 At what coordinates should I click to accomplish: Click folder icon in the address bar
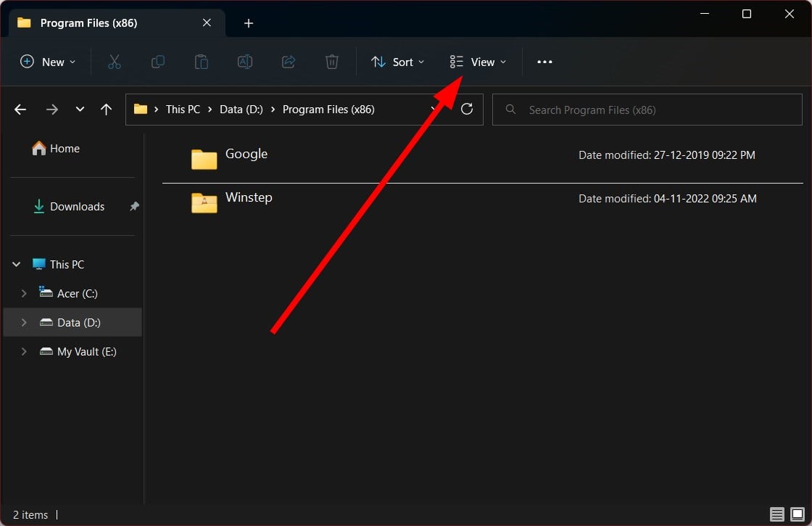point(141,109)
